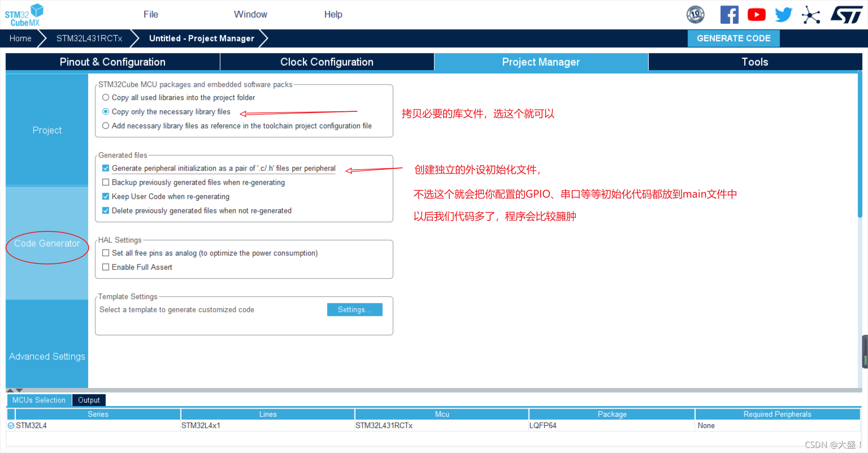This screenshot has width=868, height=453.
Task: Select the STM32L4x1 lines cell
Action: click(x=268, y=425)
